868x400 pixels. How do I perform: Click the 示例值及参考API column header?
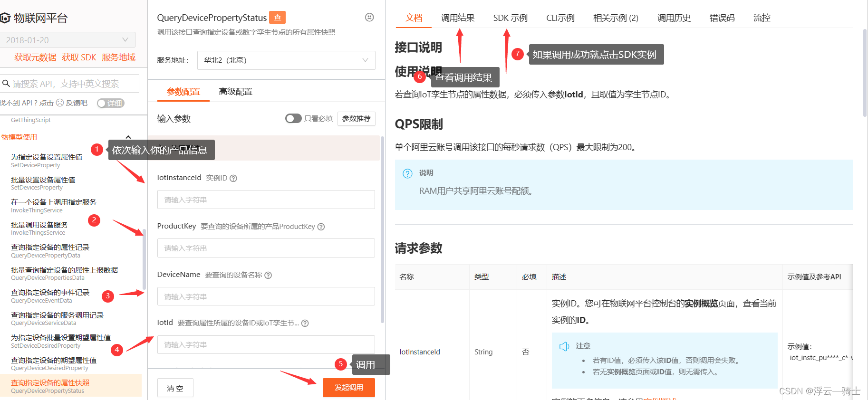814,276
